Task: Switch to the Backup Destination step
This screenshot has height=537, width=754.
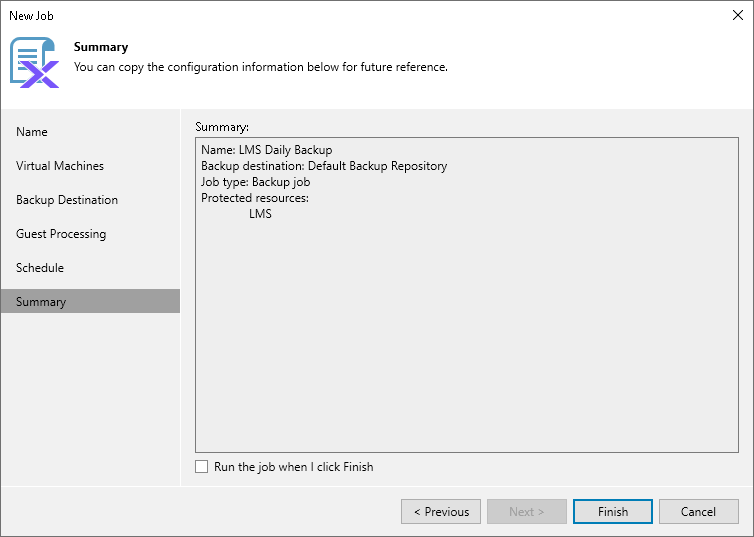Action: pos(67,200)
